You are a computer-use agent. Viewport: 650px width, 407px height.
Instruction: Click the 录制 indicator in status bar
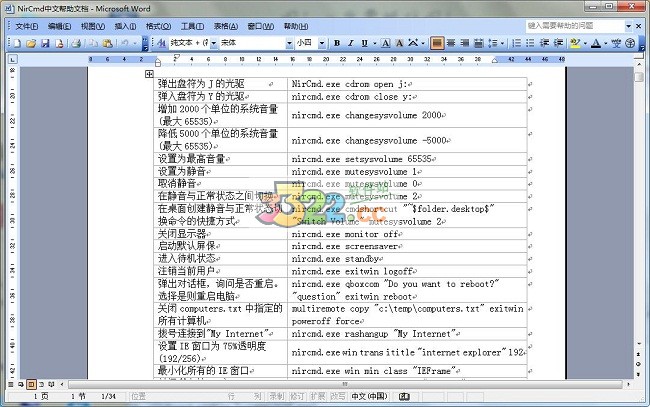[x=277, y=396]
